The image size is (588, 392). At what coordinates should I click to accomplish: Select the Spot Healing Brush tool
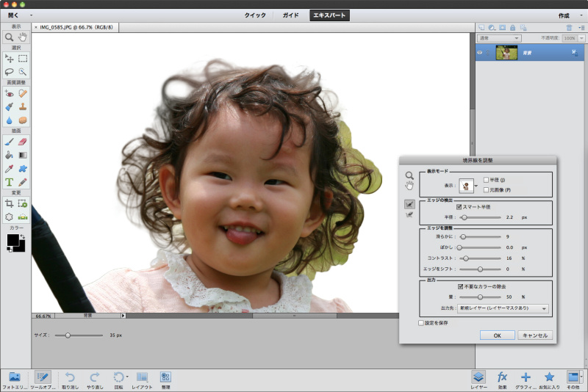coord(23,93)
